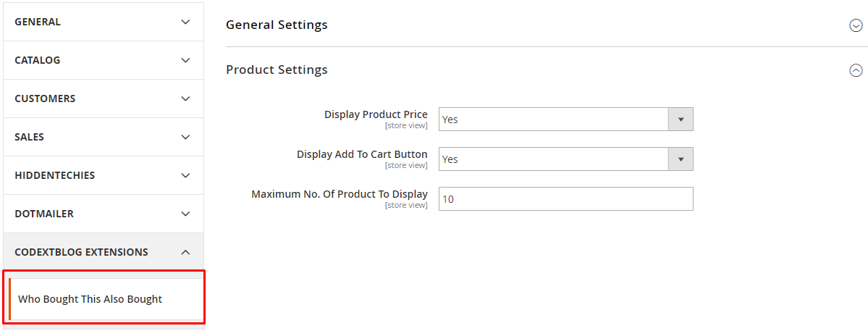The width and height of the screenshot is (868, 331).
Task: Click the Product Settings heading
Action: (x=277, y=70)
